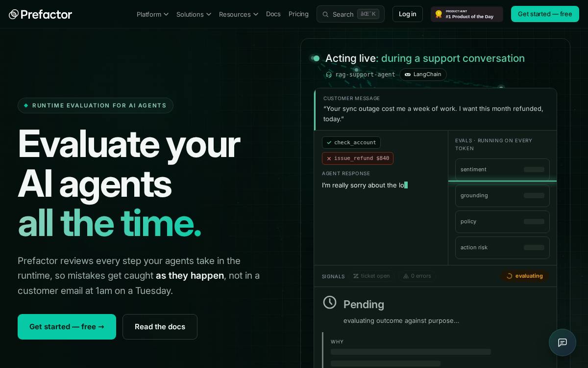Click the agent response text line
This screenshot has width=588, height=368.
[365, 185]
